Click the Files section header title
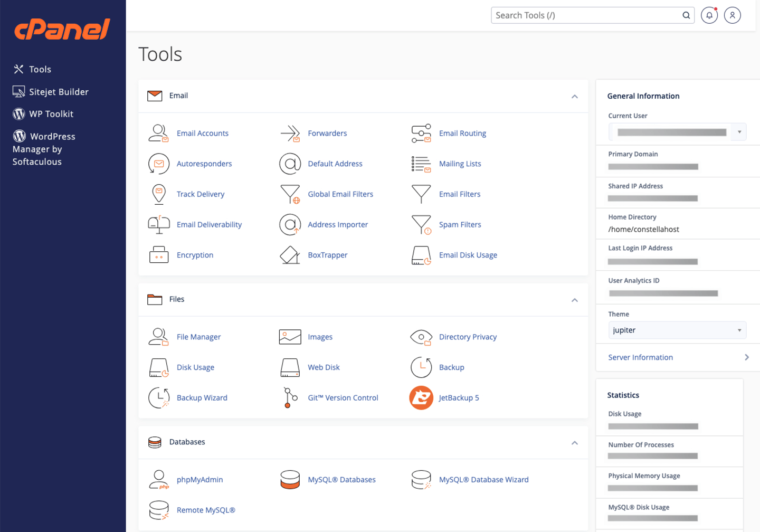Screen dimensions: 760x532 [x=177, y=299]
